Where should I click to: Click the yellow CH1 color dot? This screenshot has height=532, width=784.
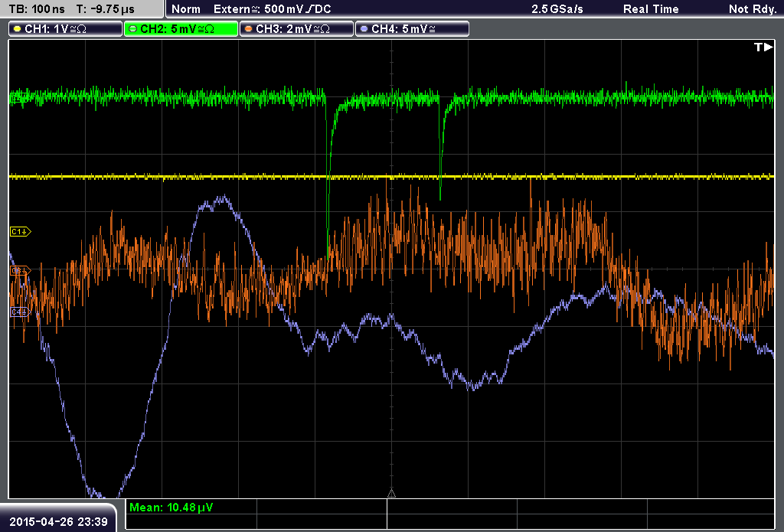pyautogui.click(x=18, y=29)
